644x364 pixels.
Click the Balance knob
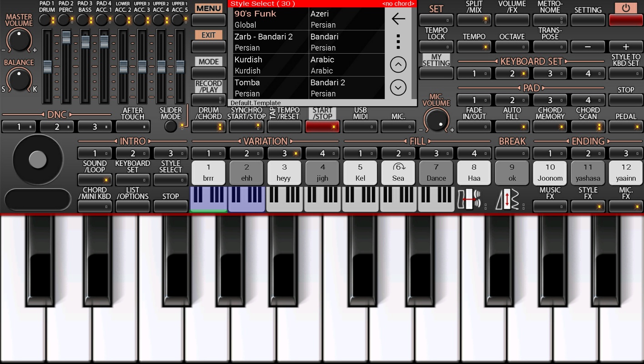pos(19,79)
